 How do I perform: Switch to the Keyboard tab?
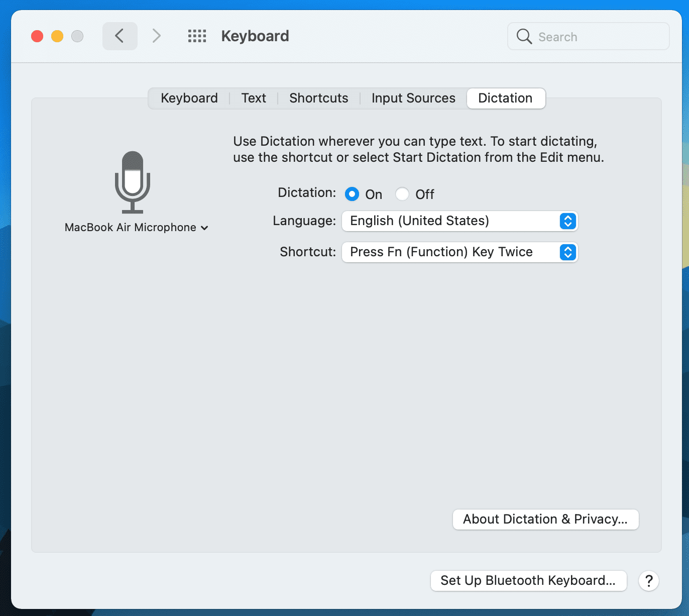coord(189,98)
